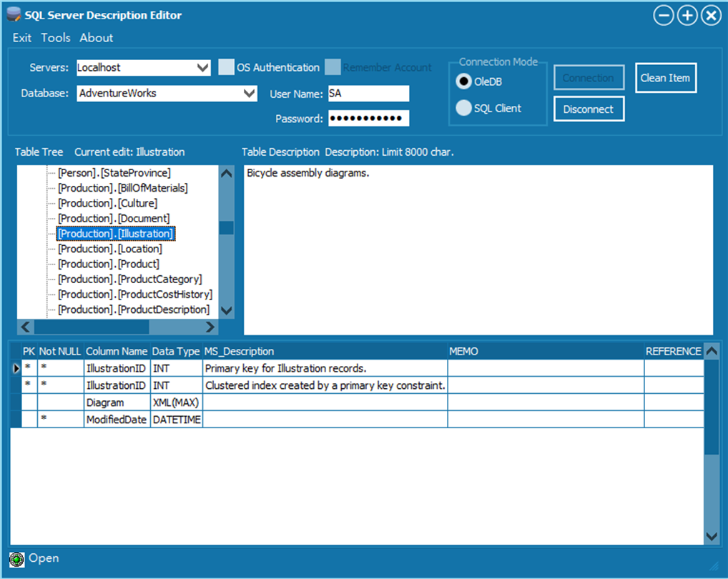Select the OleDB connection mode
Image resolution: width=728 pixels, height=579 pixels.
pos(463,81)
